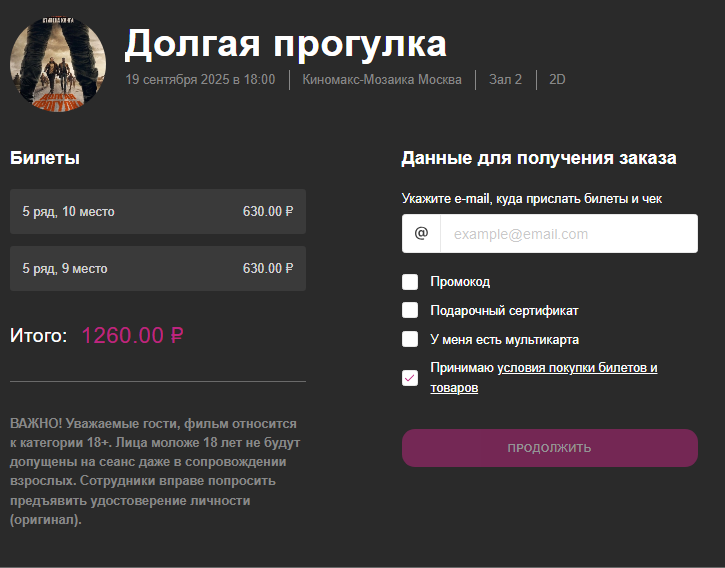Click the total price 1260.00 ₽
The width and height of the screenshot is (725, 568).
point(133,336)
